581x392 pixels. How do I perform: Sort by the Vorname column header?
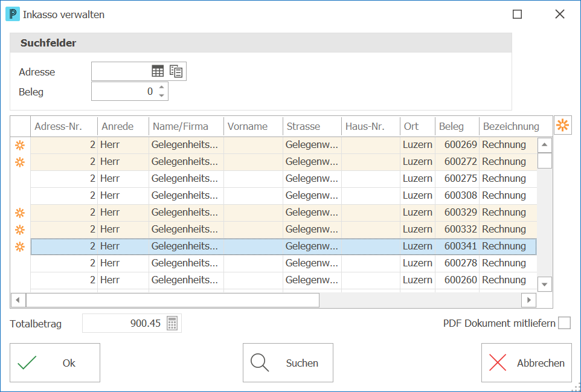[x=254, y=126]
